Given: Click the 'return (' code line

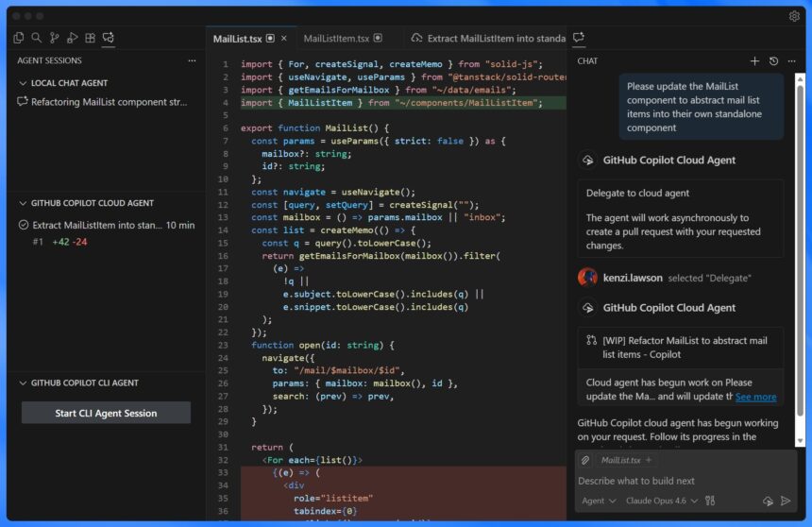Looking at the screenshot, I should [272, 448].
